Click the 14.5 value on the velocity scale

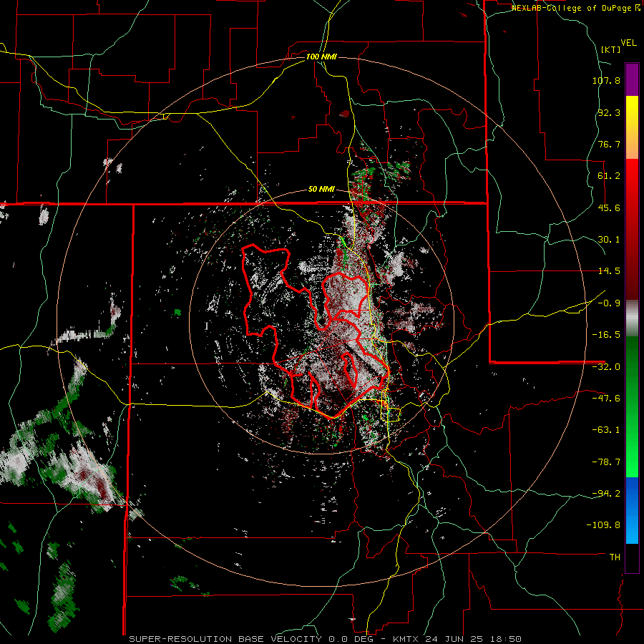[x=609, y=271]
